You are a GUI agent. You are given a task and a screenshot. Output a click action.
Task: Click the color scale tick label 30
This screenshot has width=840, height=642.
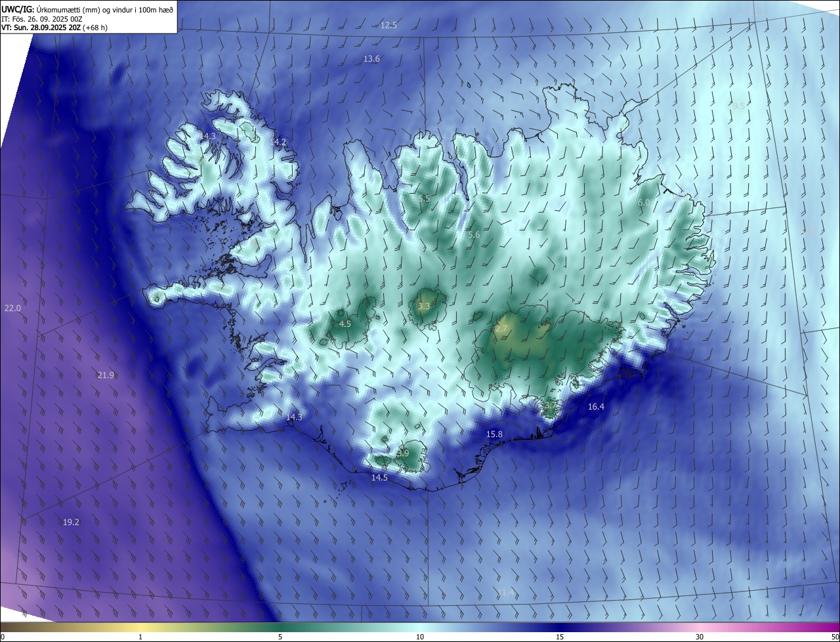click(x=700, y=637)
